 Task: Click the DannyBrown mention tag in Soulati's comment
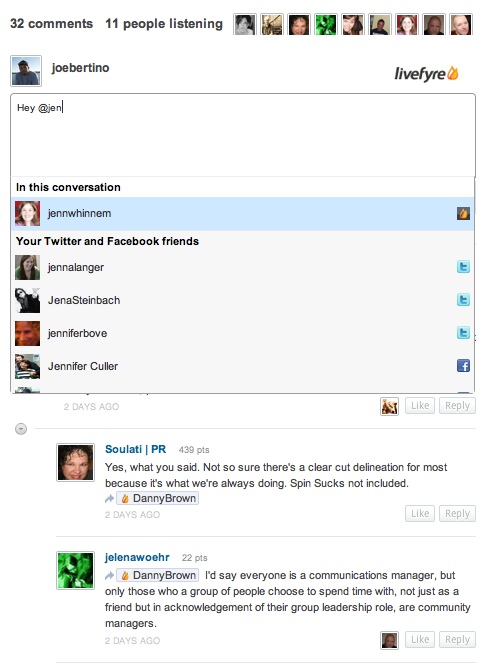(157, 499)
